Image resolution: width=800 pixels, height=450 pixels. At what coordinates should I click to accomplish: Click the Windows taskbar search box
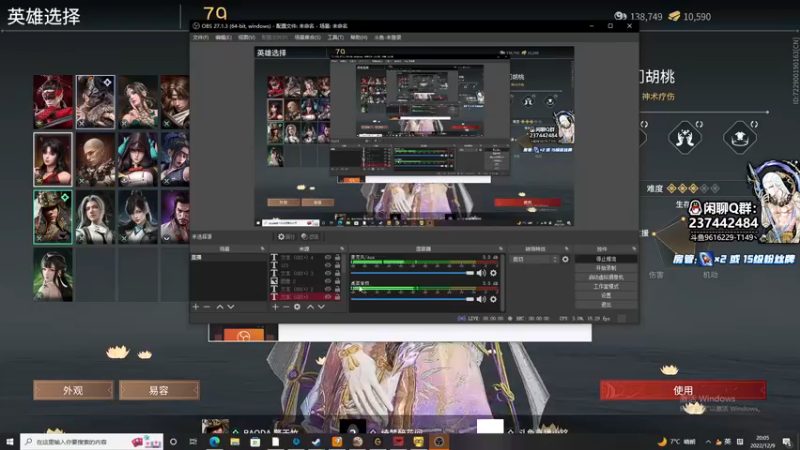[x=92, y=441]
